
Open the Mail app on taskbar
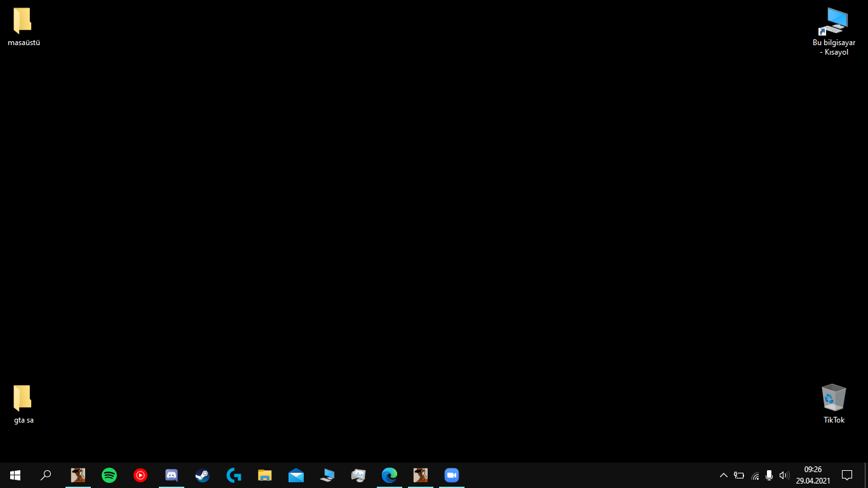(x=296, y=475)
